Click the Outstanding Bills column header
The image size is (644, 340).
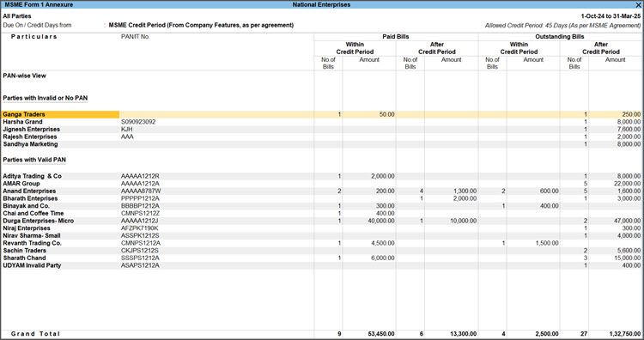pos(559,37)
